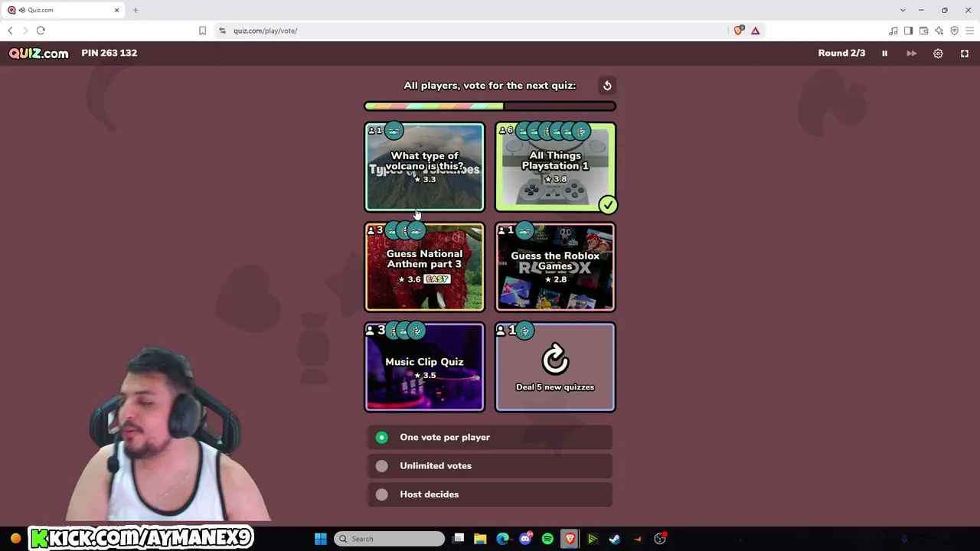Open the media playlist music-note icon
980x551 pixels.
click(x=893, y=31)
